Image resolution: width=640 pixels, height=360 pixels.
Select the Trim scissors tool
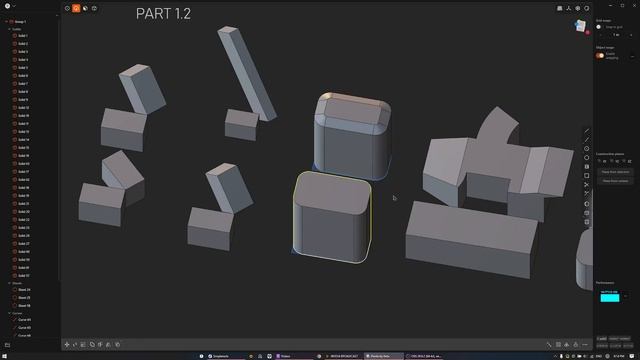(x=587, y=185)
